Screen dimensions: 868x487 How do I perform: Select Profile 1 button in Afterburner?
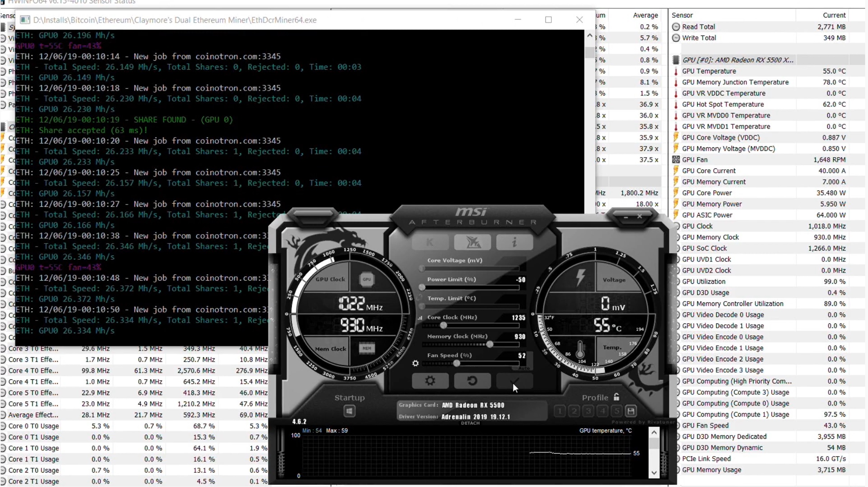(559, 411)
